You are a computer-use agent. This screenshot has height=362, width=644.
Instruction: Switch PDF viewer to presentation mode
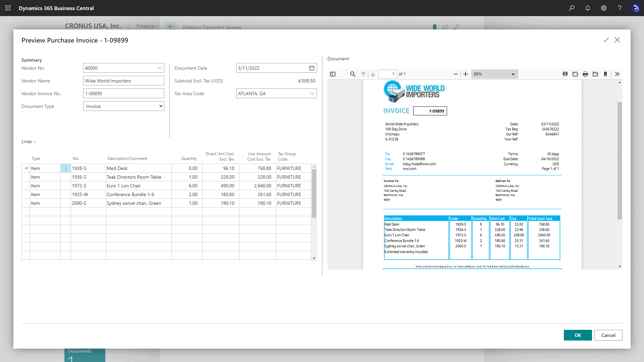(565, 74)
